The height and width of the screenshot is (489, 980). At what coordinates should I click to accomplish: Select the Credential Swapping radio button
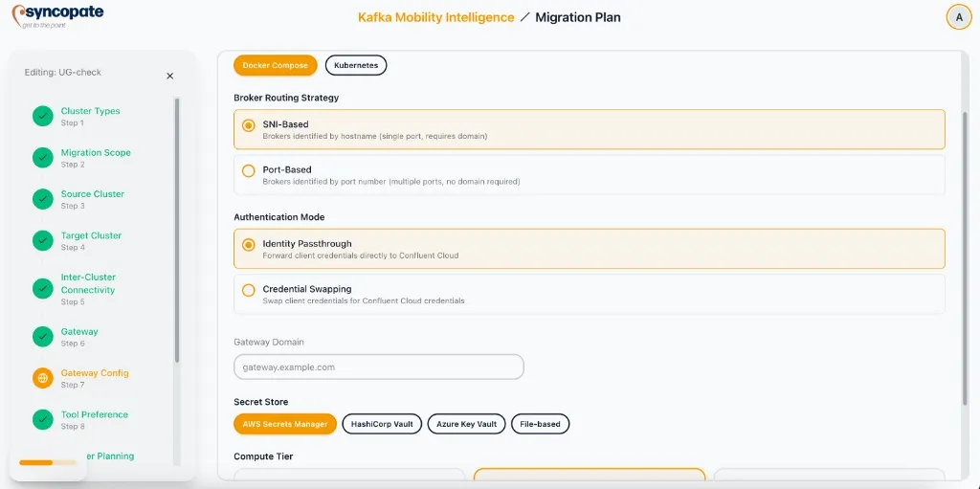[249, 290]
